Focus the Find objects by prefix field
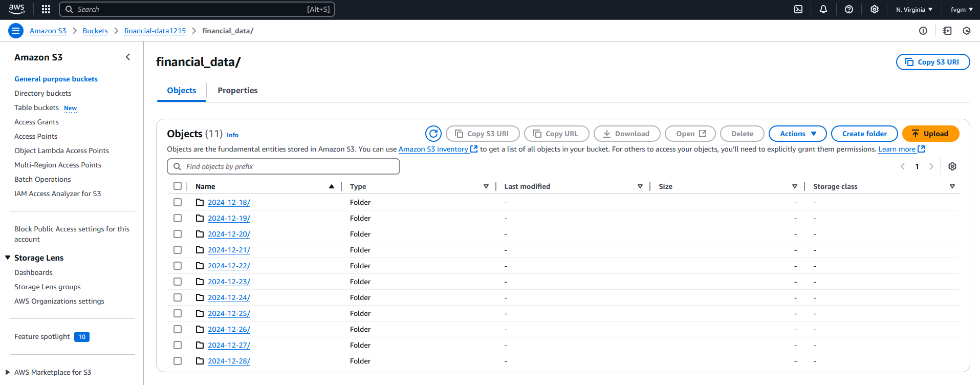980x385 pixels. 284,166
